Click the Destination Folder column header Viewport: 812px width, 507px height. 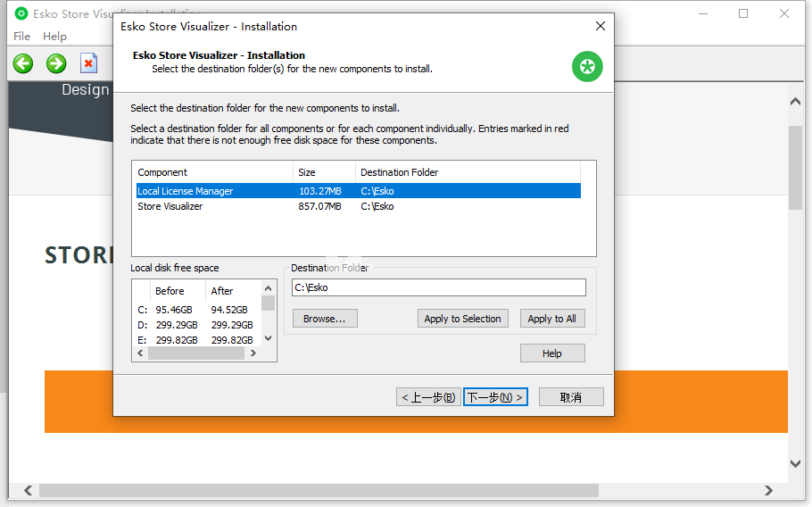tap(468, 172)
